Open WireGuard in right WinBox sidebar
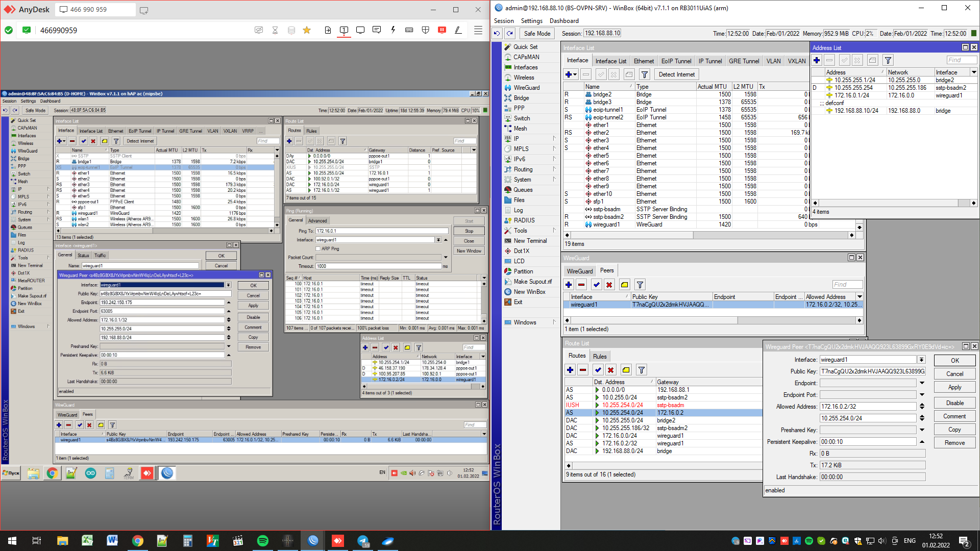The height and width of the screenshot is (551, 980). [x=527, y=88]
